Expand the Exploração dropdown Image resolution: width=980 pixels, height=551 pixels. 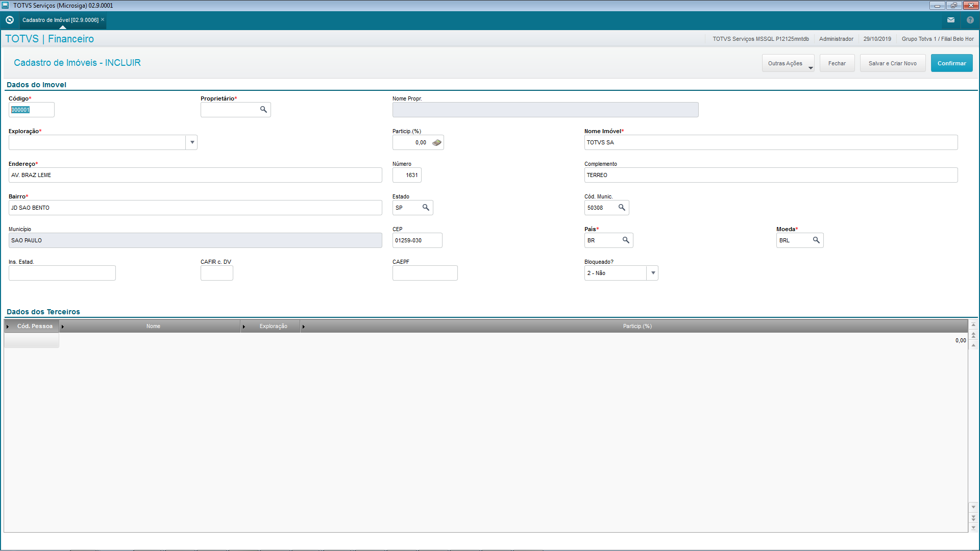tap(192, 142)
